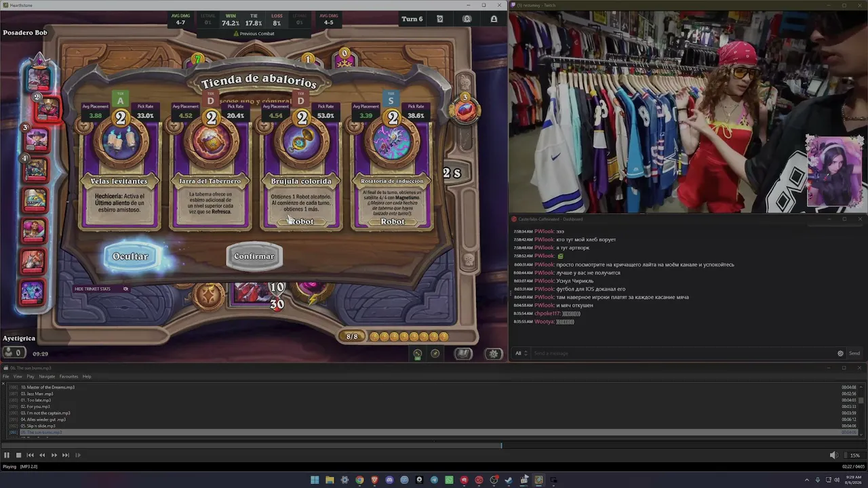The height and width of the screenshot is (488, 868).
Task: Click the playlist scrollbar down arrow
Action: click(863, 436)
